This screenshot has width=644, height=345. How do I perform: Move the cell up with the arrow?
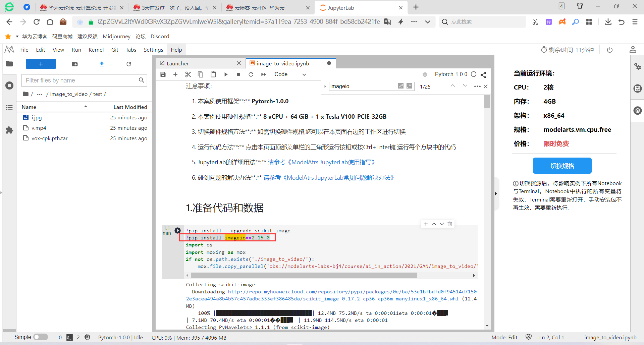coord(434,224)
